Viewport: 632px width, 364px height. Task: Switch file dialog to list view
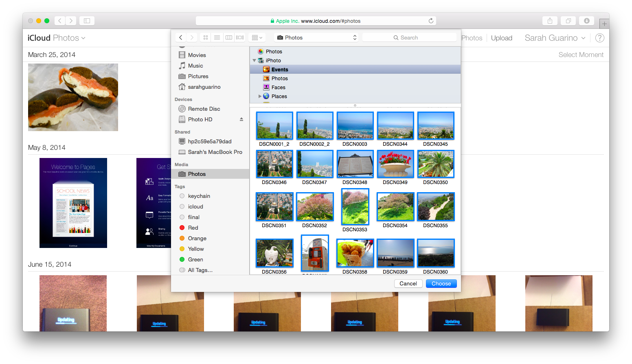(217, 37)
